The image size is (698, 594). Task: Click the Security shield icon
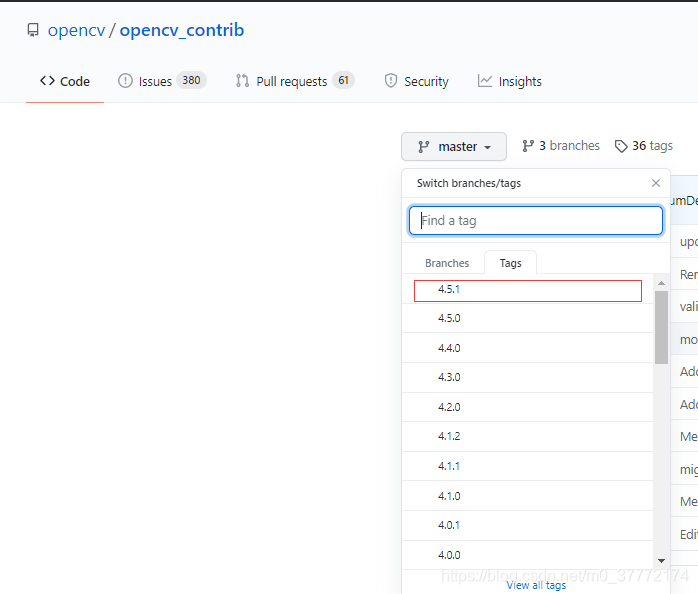pos(390,81)
